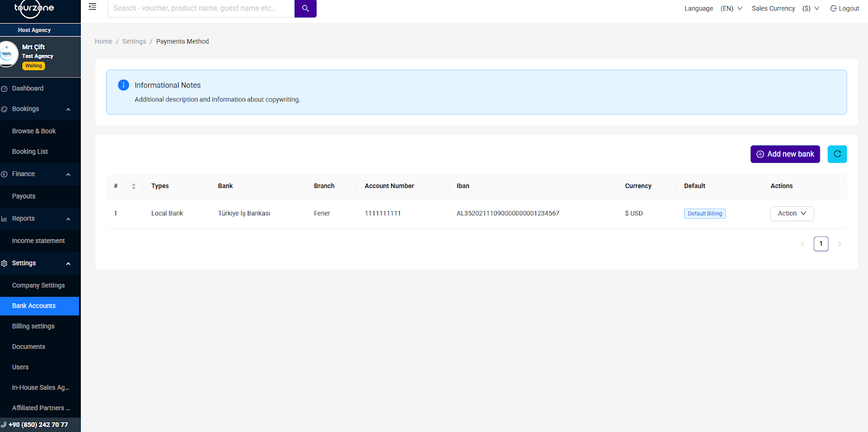Open Documents page
Screen dimensions: 868x432
click(x=28, y=347)
